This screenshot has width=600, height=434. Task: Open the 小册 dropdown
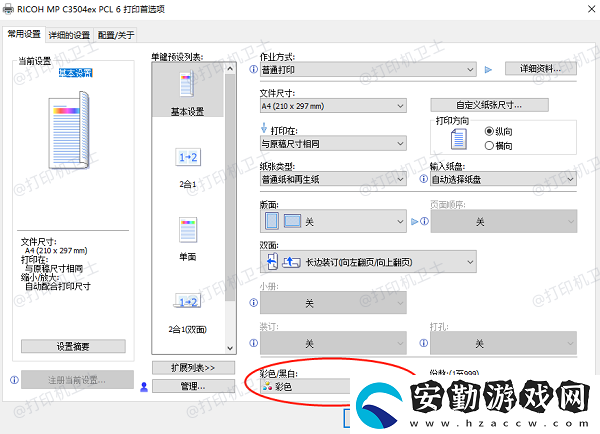tap(333, 303)
